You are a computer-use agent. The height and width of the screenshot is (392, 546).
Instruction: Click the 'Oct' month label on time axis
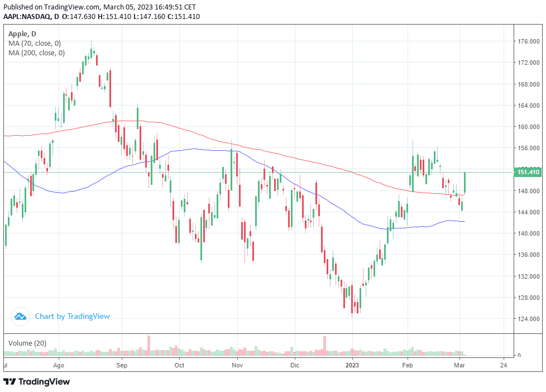tap(179, 366)
